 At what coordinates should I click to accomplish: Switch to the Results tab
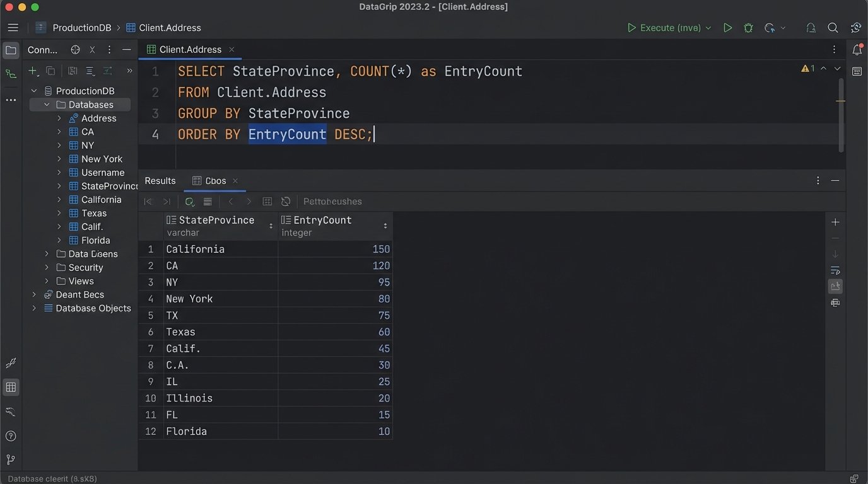coord(159,181)
